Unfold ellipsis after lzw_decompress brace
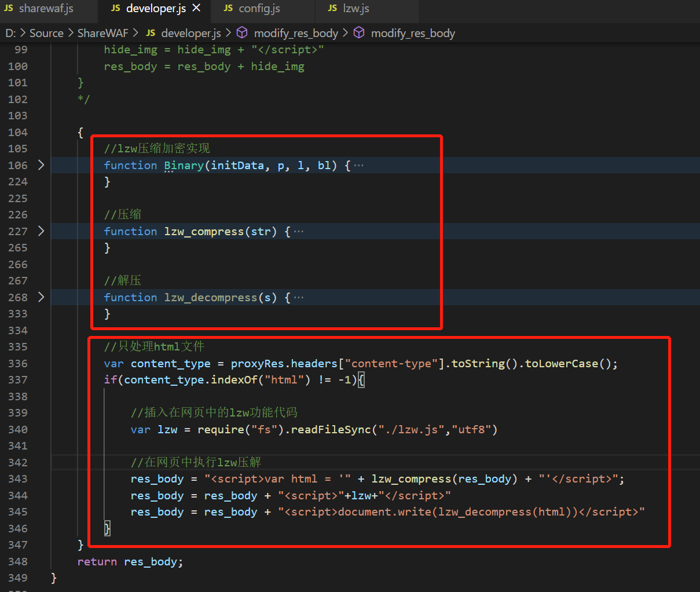This screenshot has height=592, width=700. tap(299, 298)
